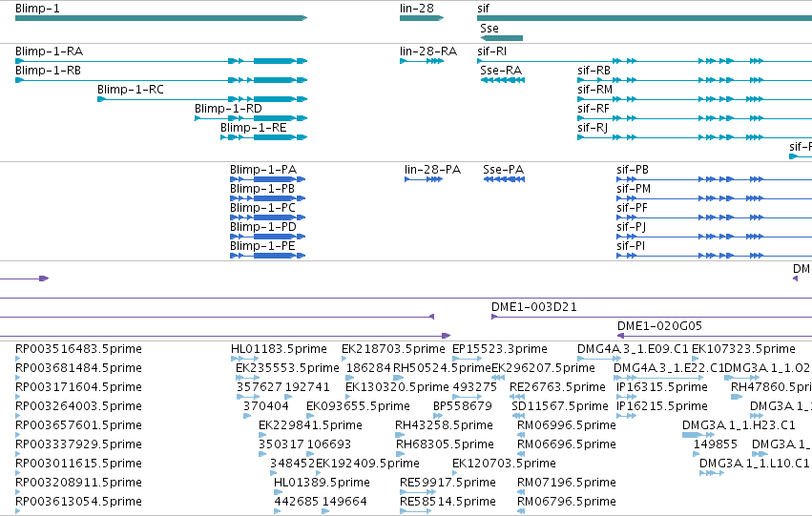The height and width of the screenshot is (516, 812).
Task: Select EST EP15523.3prime
Action: [500, 349]
